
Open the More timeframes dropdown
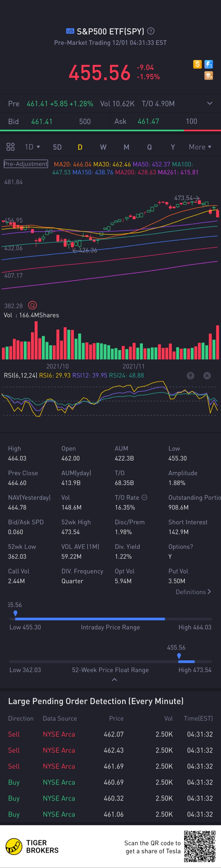click(x=200, y=147)
